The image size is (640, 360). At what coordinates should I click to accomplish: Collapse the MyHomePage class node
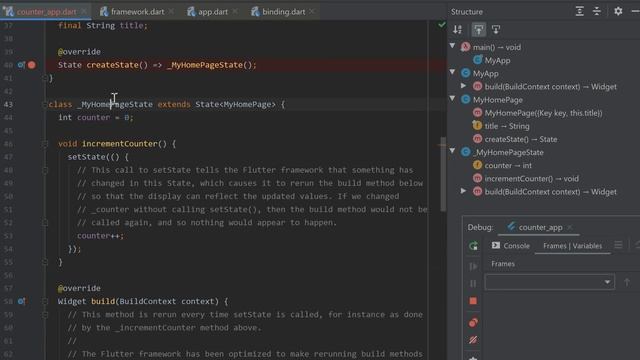(452, 98)
